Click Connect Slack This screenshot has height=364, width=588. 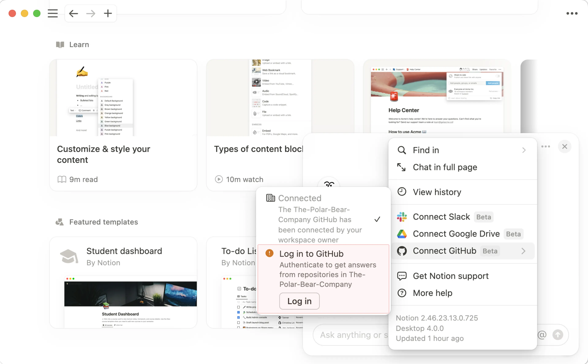click(441, 216)
